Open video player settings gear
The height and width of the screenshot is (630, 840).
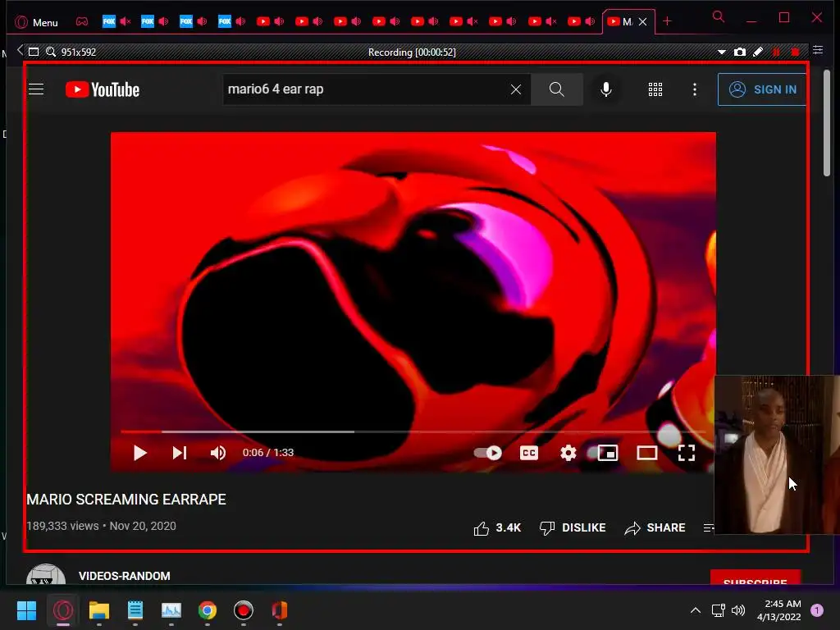tap(568, 453)
